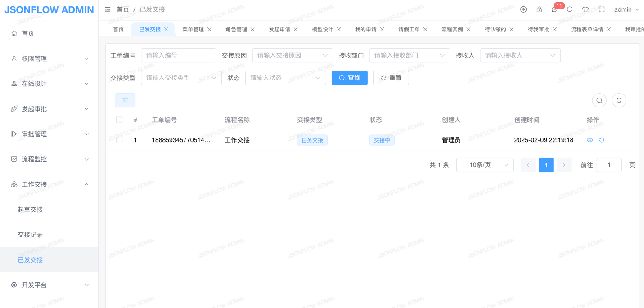Click the round refresh table icon
The height and width of the screenshot is (308, 644).
[619, 100]
